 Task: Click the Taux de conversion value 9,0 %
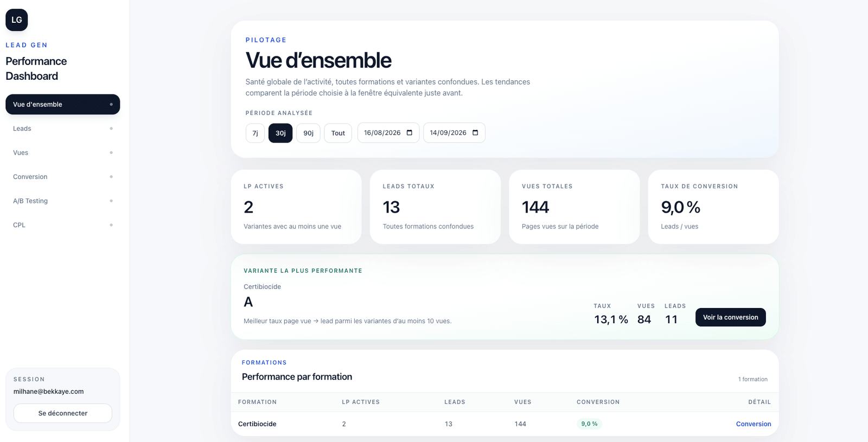[680, 207]
